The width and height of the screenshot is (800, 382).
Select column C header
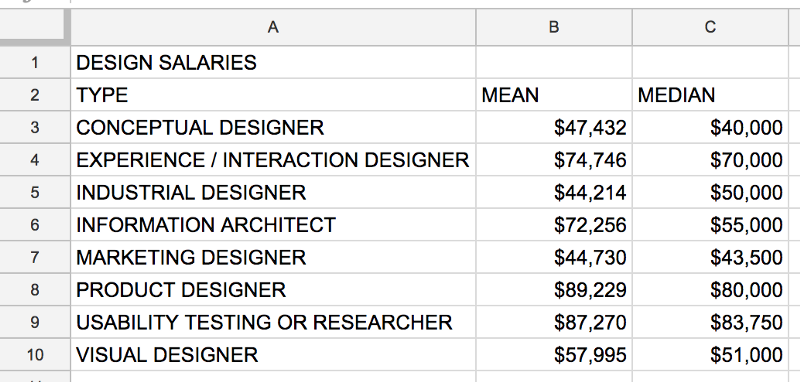pos(710,27)
